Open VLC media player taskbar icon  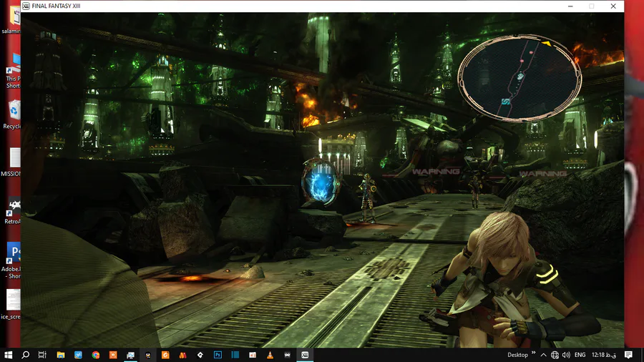[x=270, y=355]
